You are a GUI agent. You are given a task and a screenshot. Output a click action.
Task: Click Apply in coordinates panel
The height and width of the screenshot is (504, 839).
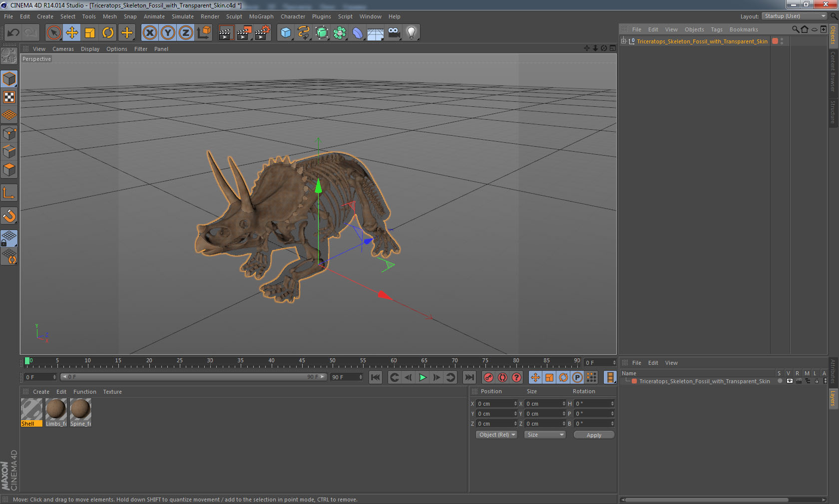click(594, 435)
